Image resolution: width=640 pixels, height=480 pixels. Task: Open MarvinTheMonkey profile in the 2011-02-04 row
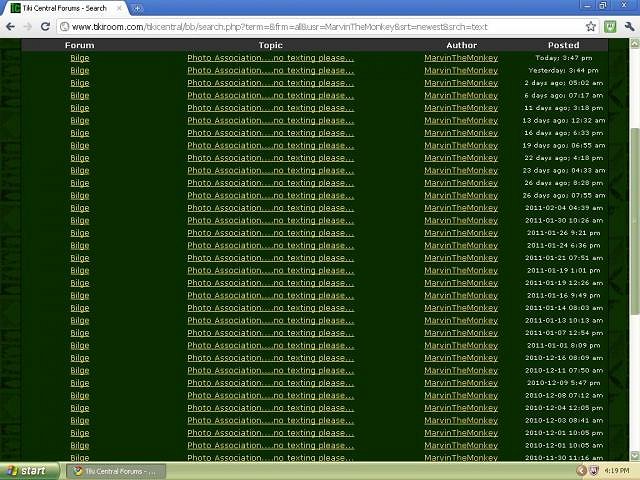tap(460, 208)
